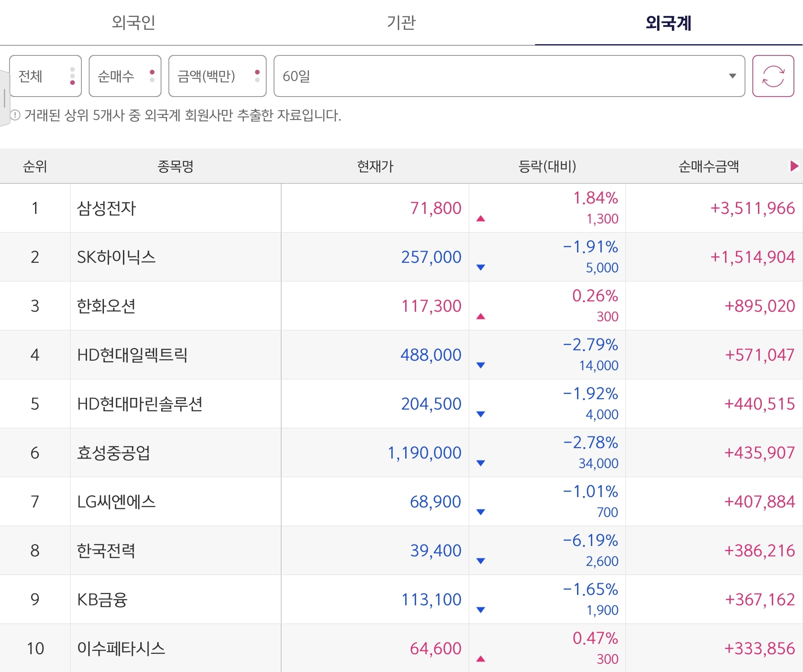The height and width of the screenshot is (672, 803).
Task: Select the 이수페타시스 stock name
Action: [121, 649]
